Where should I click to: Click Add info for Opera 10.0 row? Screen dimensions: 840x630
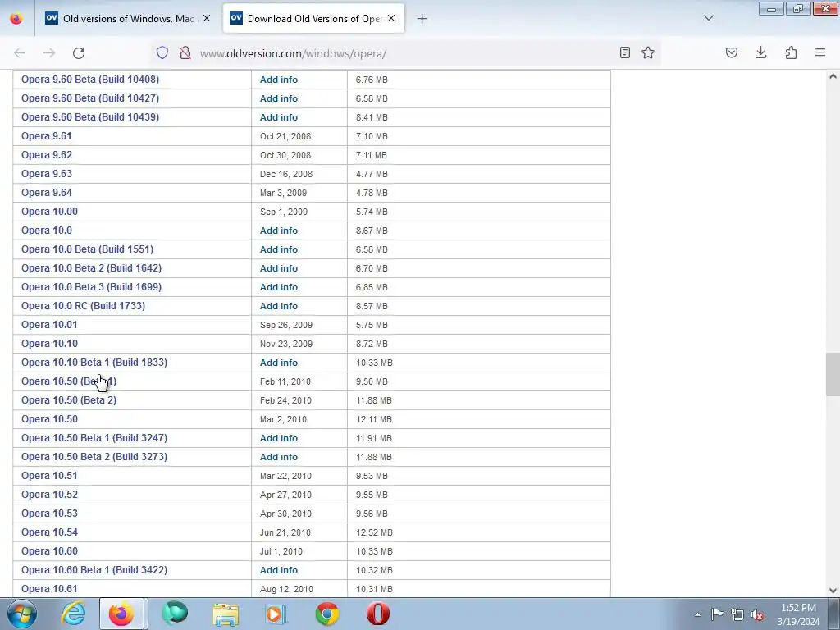coord(279,231)
